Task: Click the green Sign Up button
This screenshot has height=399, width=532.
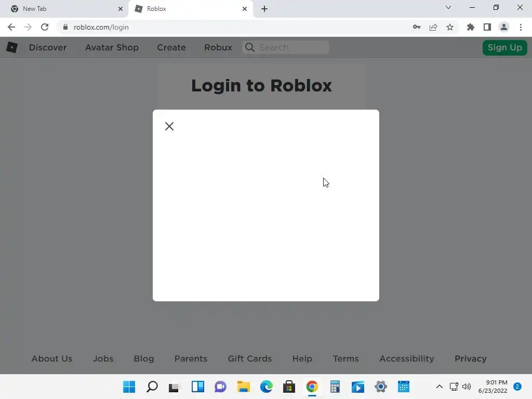Action: click(505, 47)
